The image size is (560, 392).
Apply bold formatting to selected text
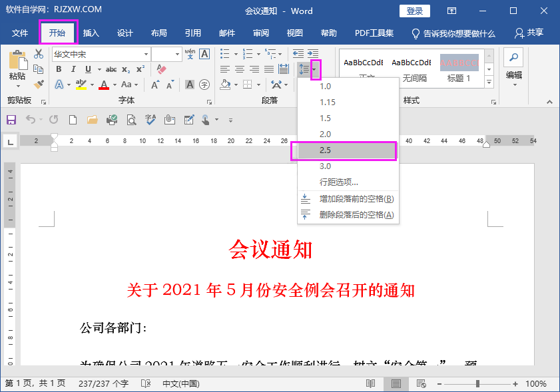pyautogui.click(x=59, y=69)
